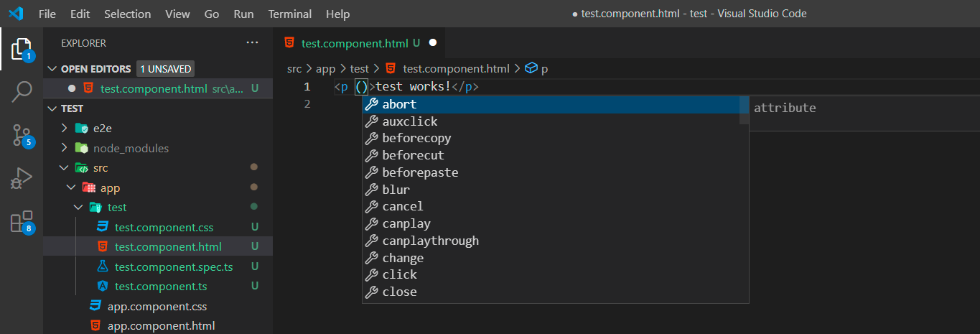
Task: Open the Explorer view in activity bar
Action: [22, 49]
